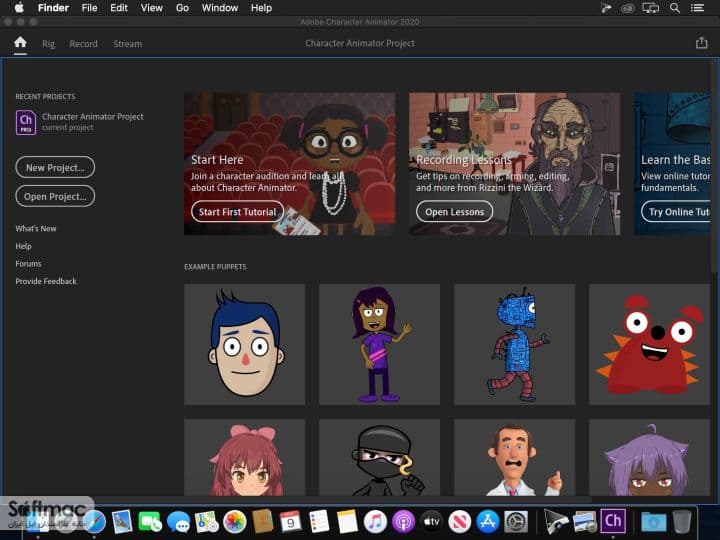Viewport: 720px width, 540px height.
Task: Switch to the Rig workspace tab
Action: (48, 44)
